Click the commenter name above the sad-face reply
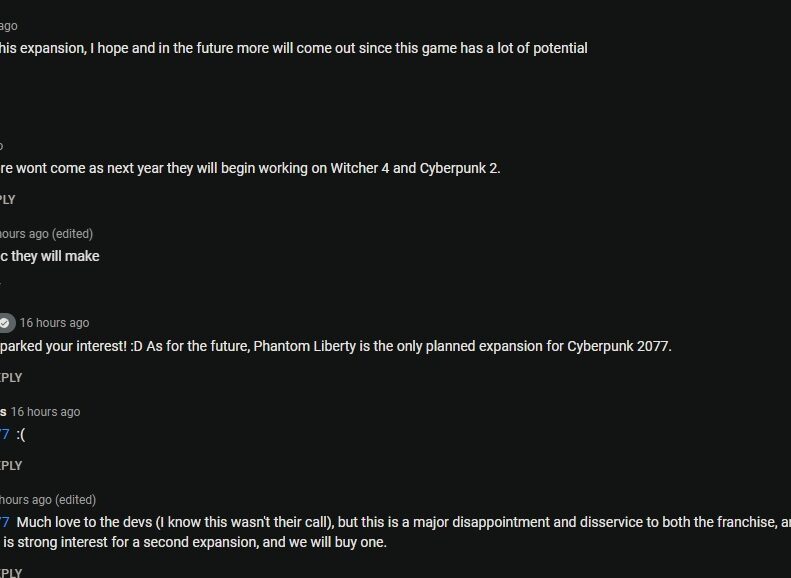The image size is (791, 578). [3, 411]
